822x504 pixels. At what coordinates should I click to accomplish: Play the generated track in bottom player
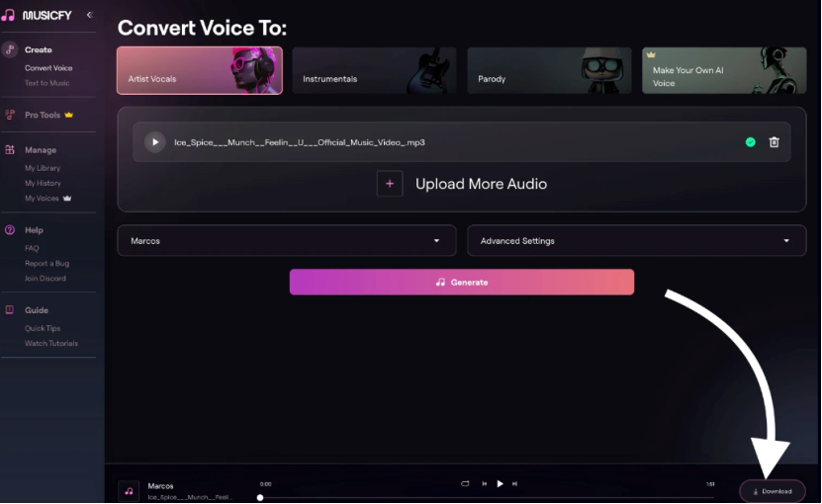pyautogui.click(x=501, y=483)
